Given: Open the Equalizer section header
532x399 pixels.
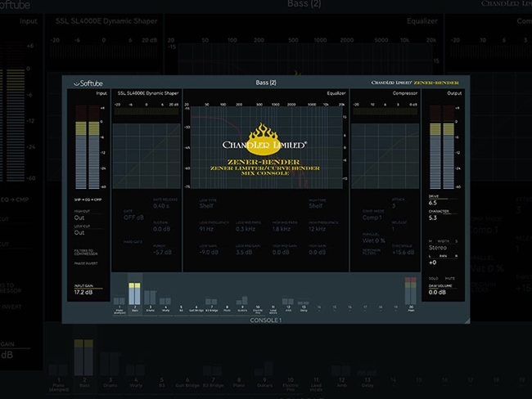Looking at the screenshot, I should 336,92.
